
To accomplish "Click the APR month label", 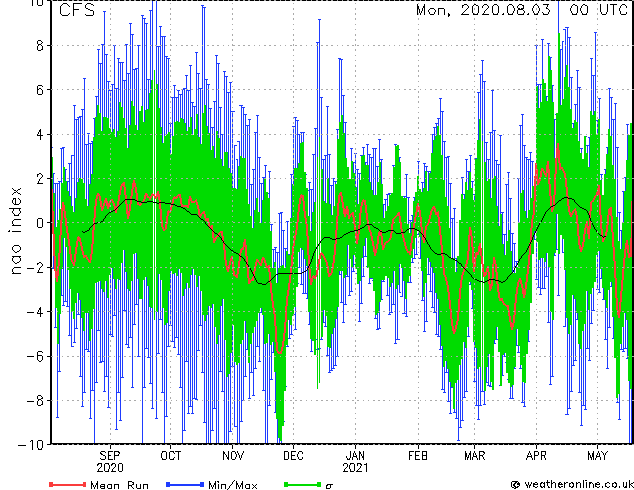I will click(x=536, y=456).
